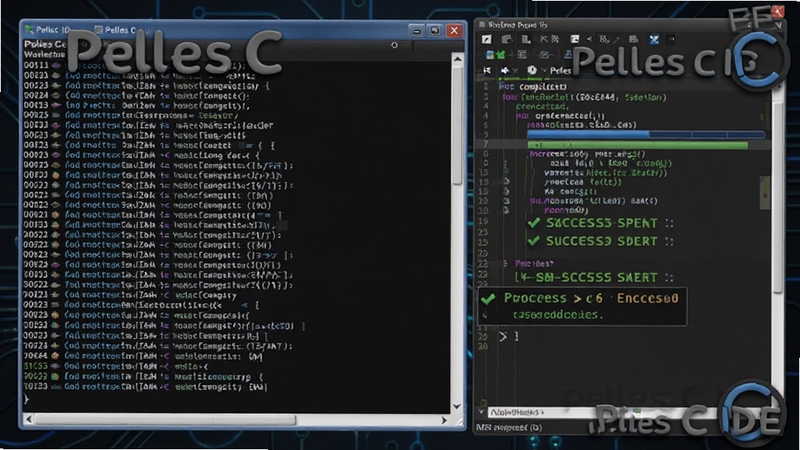
Task: Click the small gear icon in left window header
Action: [x=394, y=45]
